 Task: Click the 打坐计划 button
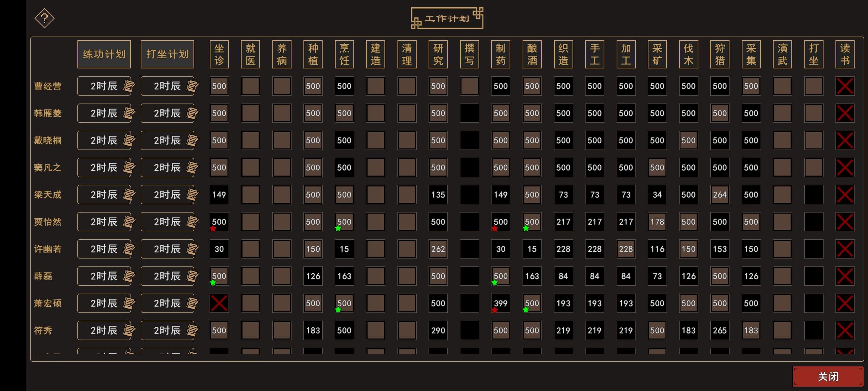pyautogui.click(x=167, y=54)
